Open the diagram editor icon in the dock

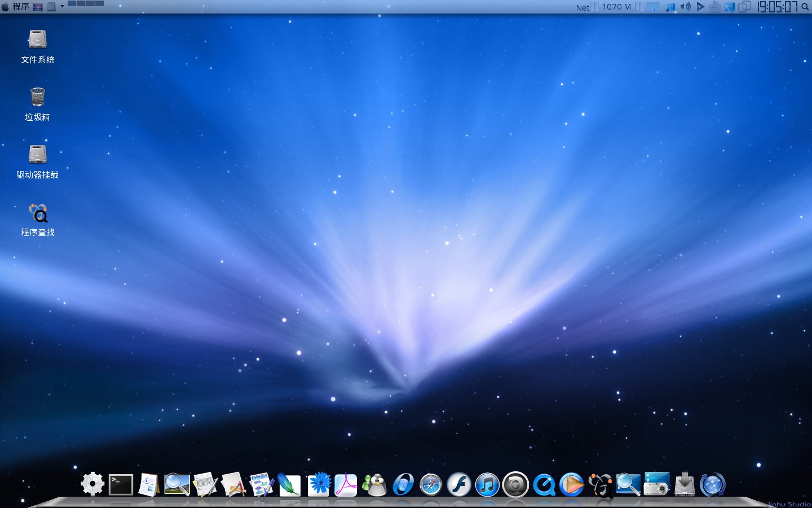coord(262,484)
